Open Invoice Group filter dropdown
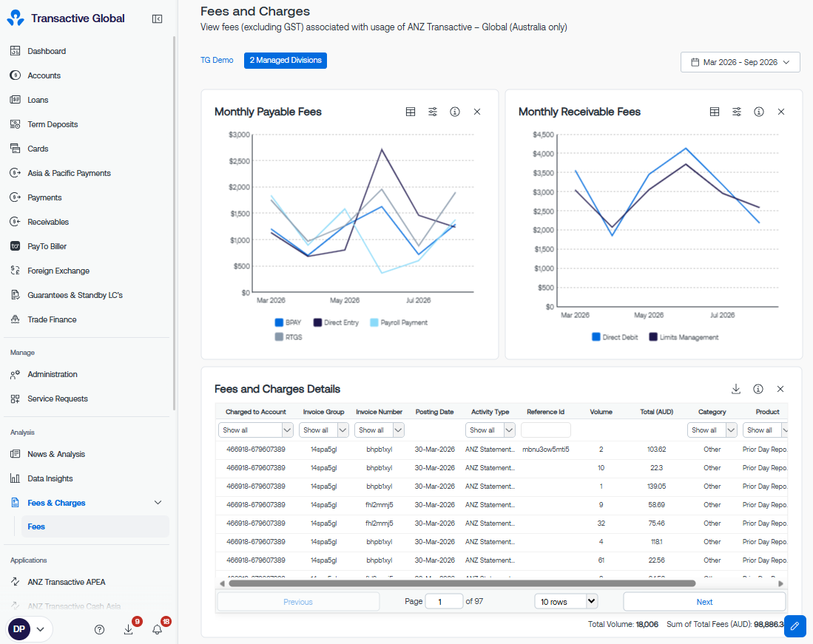 324,430
